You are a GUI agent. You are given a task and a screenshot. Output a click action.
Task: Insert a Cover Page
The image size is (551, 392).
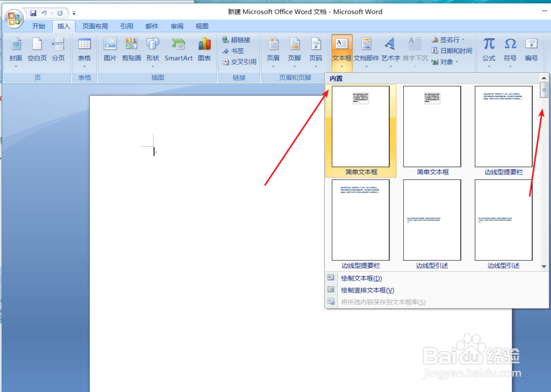pos(15,50)
